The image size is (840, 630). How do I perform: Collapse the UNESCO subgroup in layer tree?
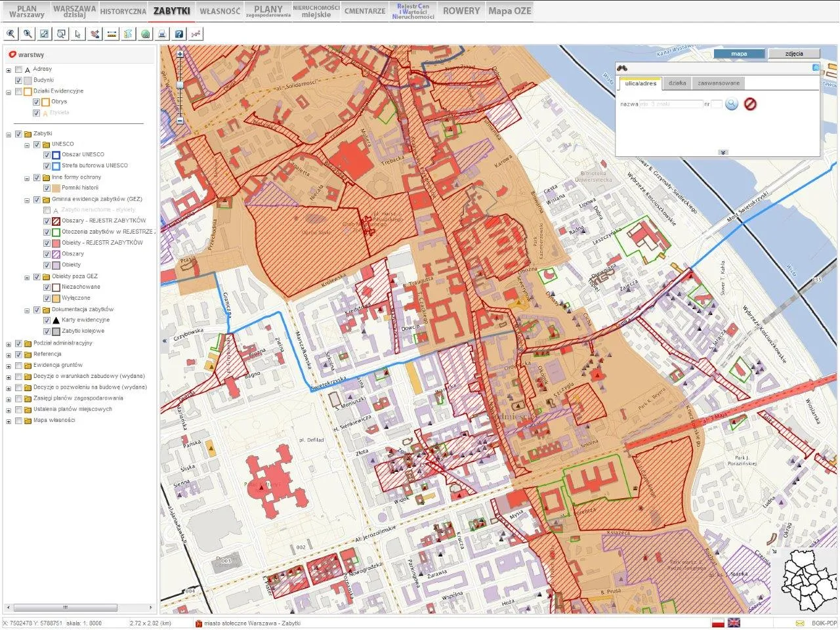click(x=28, y=145)
